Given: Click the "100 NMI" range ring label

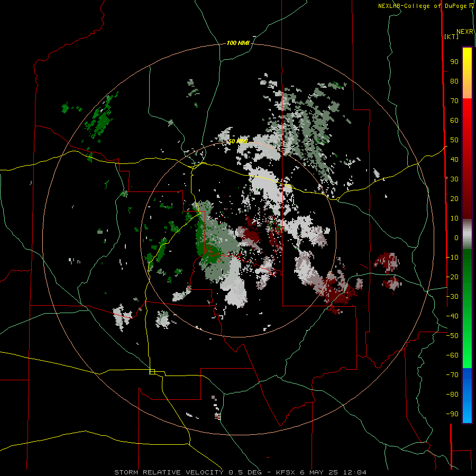Looking at the screenshot, I should pos(238,43).
